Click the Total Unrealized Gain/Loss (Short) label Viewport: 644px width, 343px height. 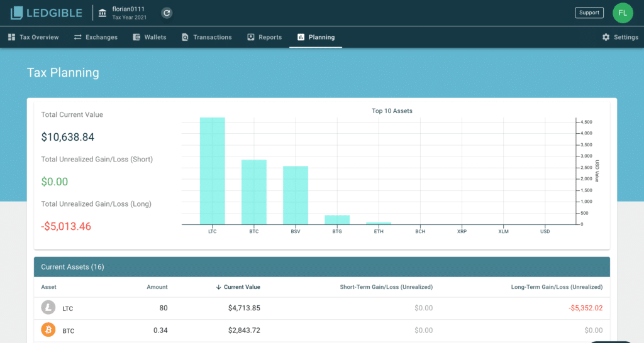[x=97, y=160]
